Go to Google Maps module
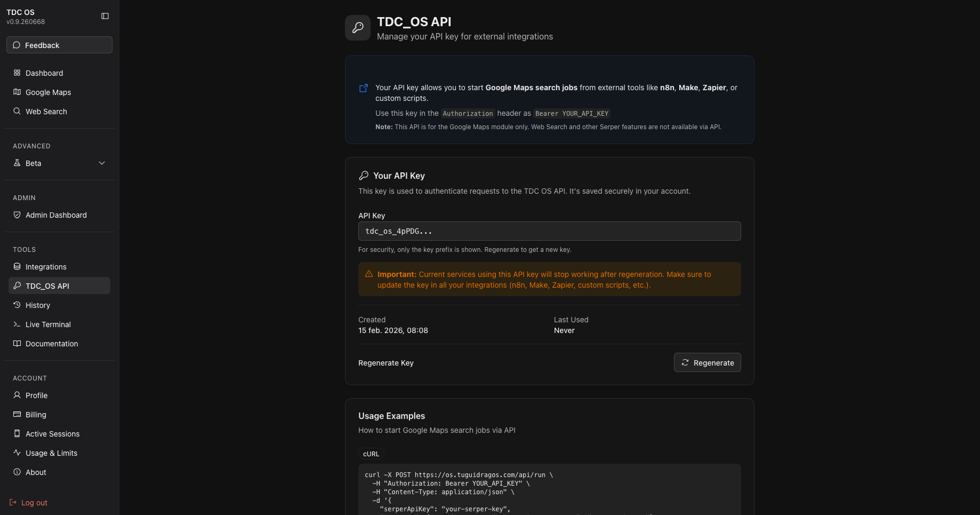This screenshot has width=980, height=515. point(59,92)
